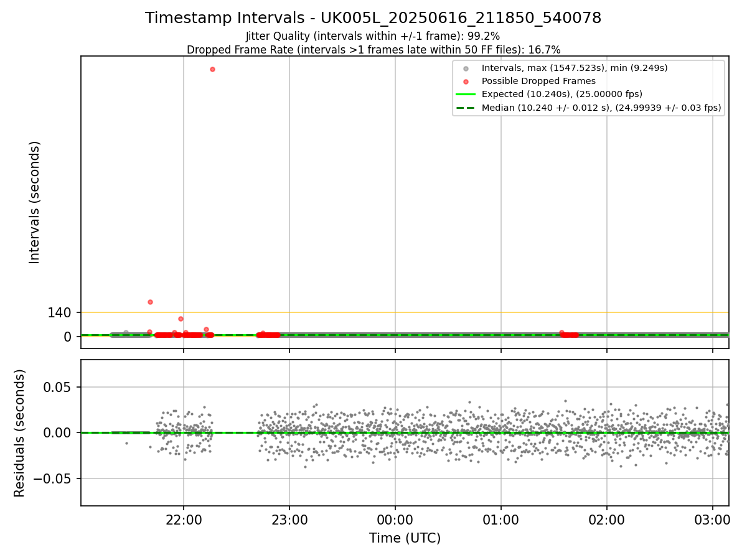Click the highest red outlier point near the top of the plot
The image size is (747, 560).
(212, 69)
